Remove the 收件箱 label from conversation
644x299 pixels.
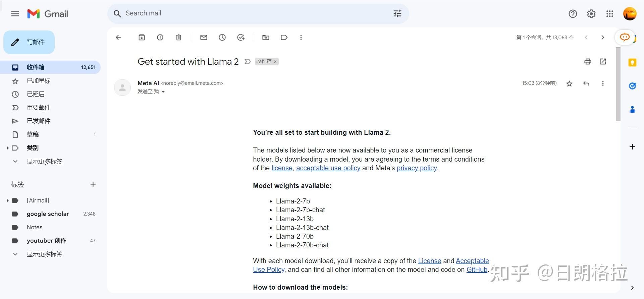275,62
